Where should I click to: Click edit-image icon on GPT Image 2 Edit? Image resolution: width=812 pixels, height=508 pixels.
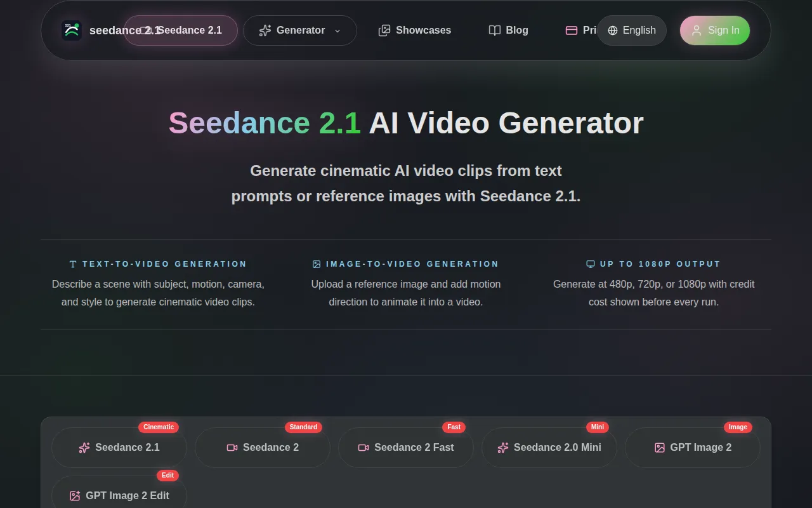[x=75, y=496]
